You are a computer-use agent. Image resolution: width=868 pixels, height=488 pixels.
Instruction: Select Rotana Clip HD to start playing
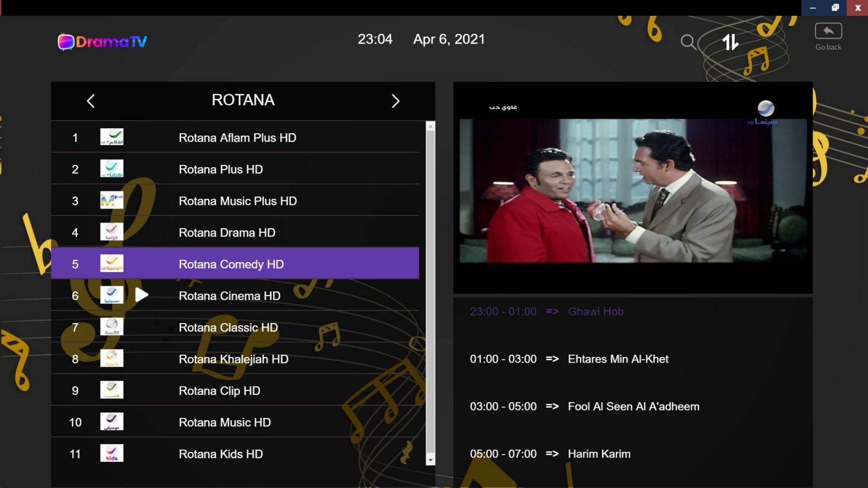tap(219, 390)
